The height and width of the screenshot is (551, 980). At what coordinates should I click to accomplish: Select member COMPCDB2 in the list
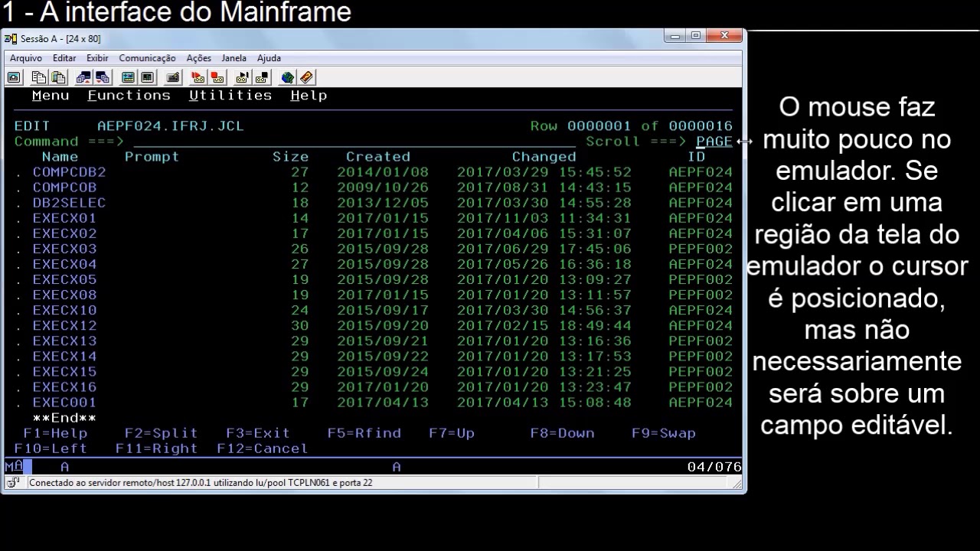pyautogui.click(x=69, y=172)
